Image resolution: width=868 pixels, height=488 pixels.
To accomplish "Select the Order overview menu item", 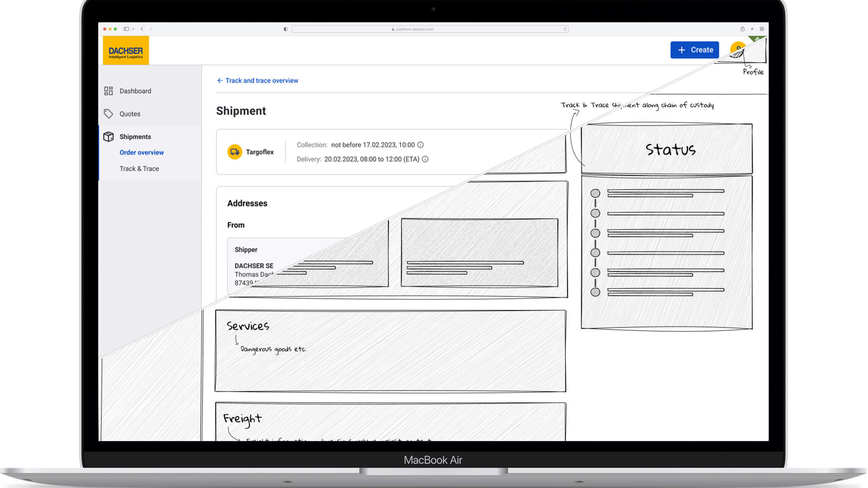I will [x=141, y=152].
